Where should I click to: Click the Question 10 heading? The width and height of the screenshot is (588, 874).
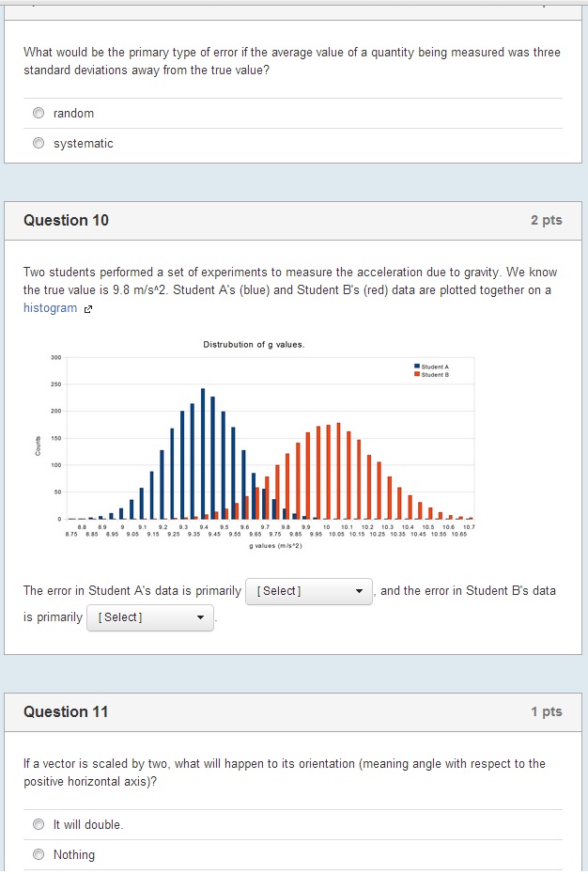pyautogui.click(x=66, y=220)
